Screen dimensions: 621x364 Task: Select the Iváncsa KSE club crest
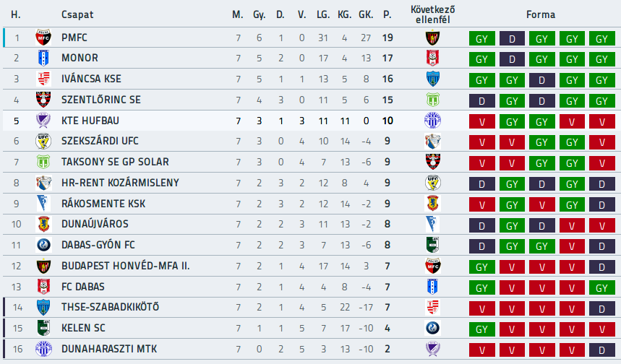(x=43, y=79)
